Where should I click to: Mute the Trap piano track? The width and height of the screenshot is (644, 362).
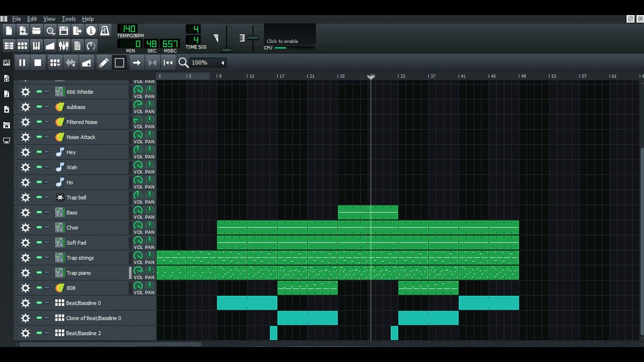(x=39, y=273)
